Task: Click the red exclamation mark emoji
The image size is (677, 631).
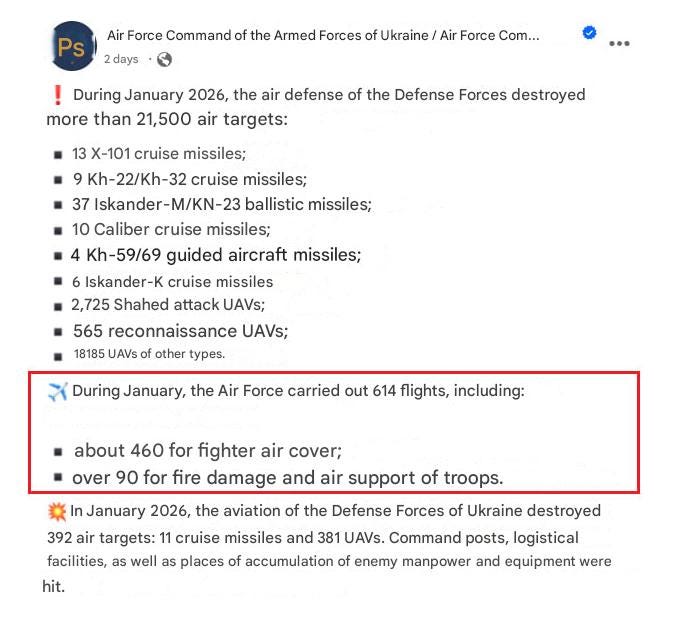Action: (57, 95)
